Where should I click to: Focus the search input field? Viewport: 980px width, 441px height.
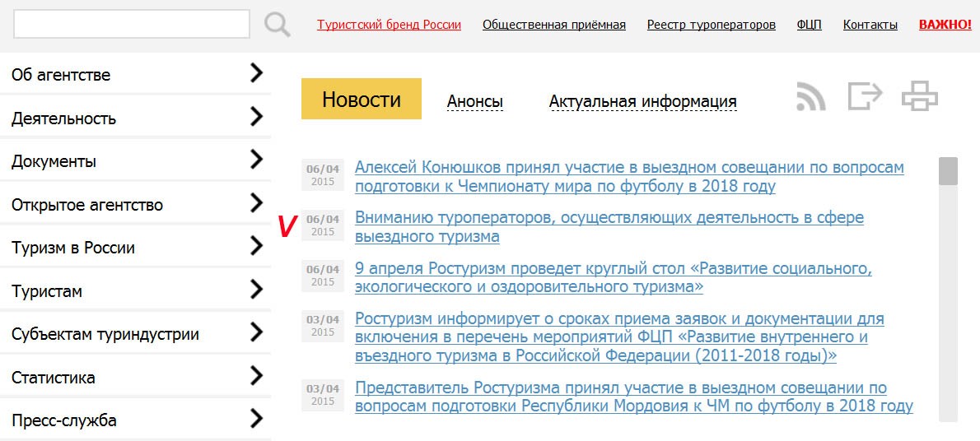pos(132,24)
